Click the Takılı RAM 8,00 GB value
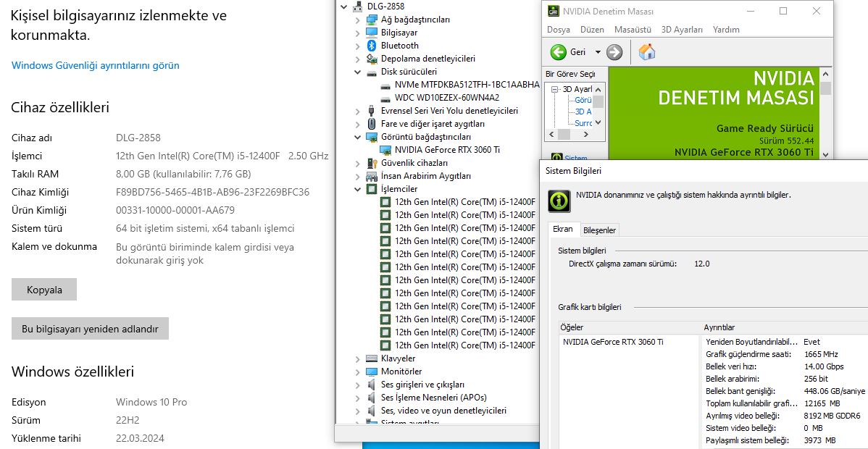Image resolution: width=868 pixels, height=449 pixels. pyautogui.click(x=183, y=174)
